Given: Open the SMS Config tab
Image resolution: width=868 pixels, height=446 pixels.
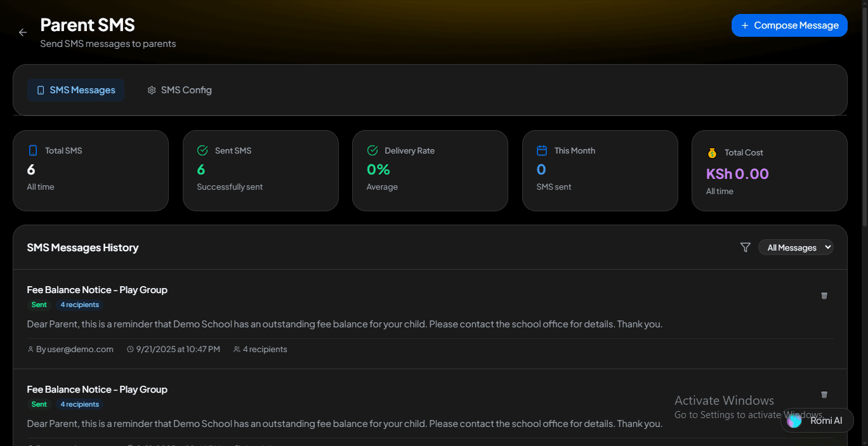Looking at the screenshot, I should pyautogui.click(x=180, y=90).
